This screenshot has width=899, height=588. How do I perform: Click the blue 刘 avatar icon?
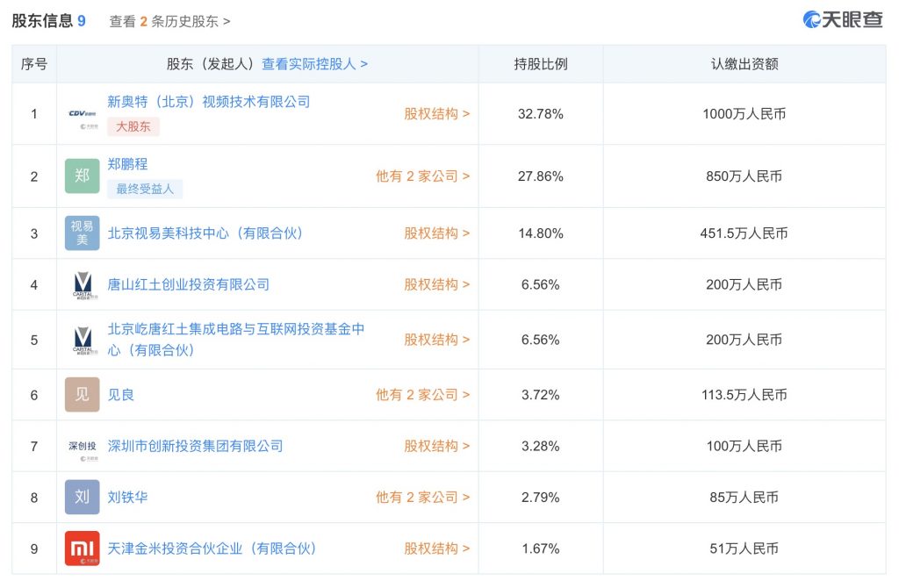coord(83,497)
